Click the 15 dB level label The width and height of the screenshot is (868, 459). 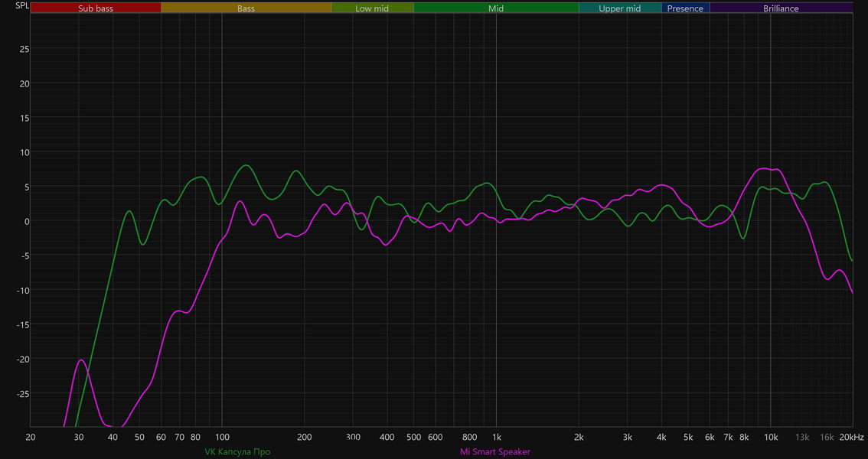pos(24,118)
